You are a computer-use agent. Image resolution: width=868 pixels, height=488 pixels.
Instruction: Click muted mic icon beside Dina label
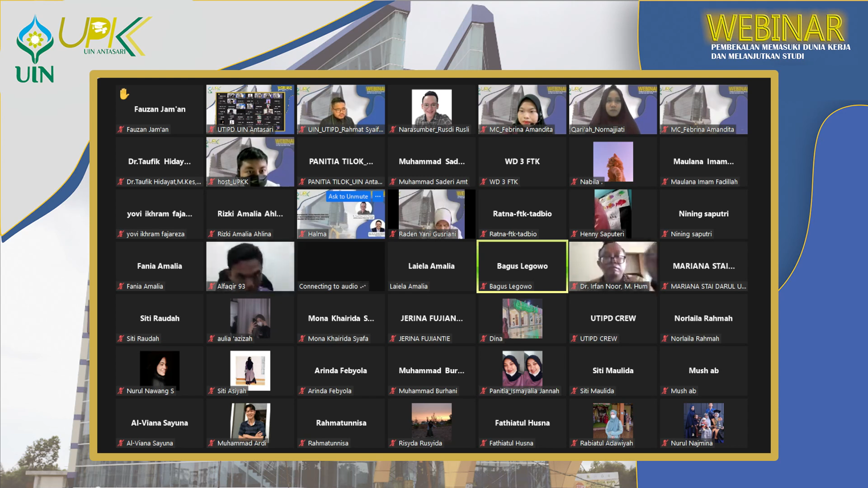pyautogui.click(x=484, y=338)
